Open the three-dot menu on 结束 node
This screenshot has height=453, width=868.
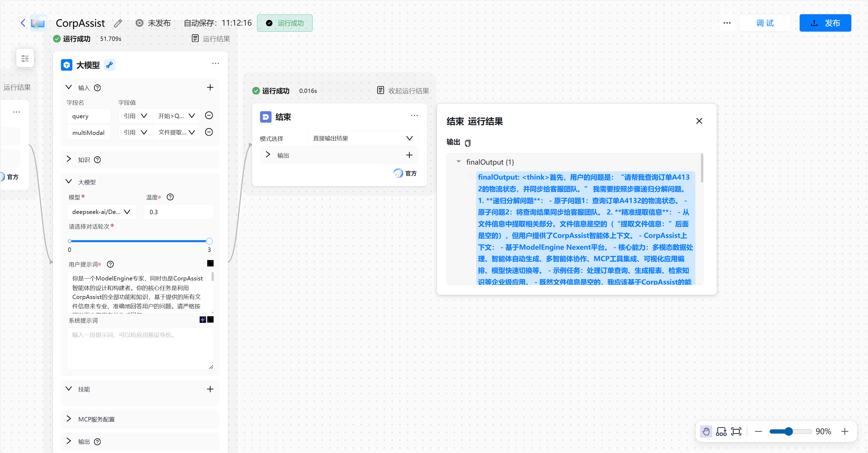[x=414, y=116]
